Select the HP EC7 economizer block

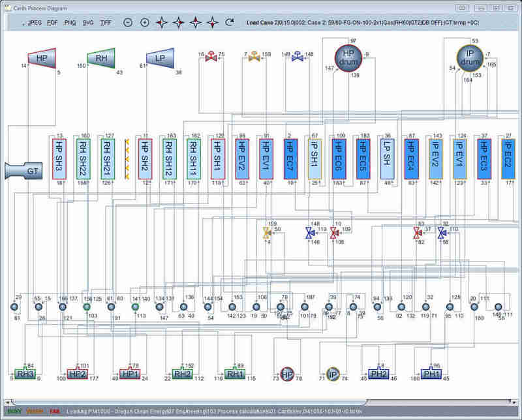point(290,159)
